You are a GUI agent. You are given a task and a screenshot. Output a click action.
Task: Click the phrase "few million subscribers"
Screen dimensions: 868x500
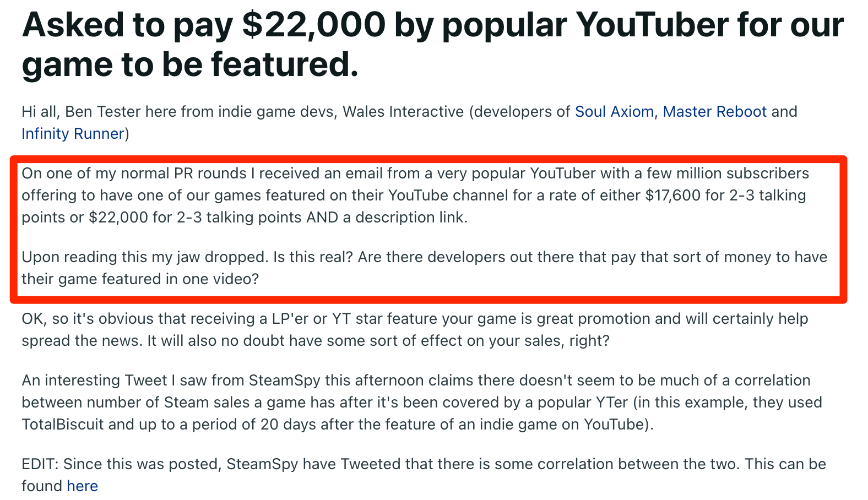pos(728,173)
